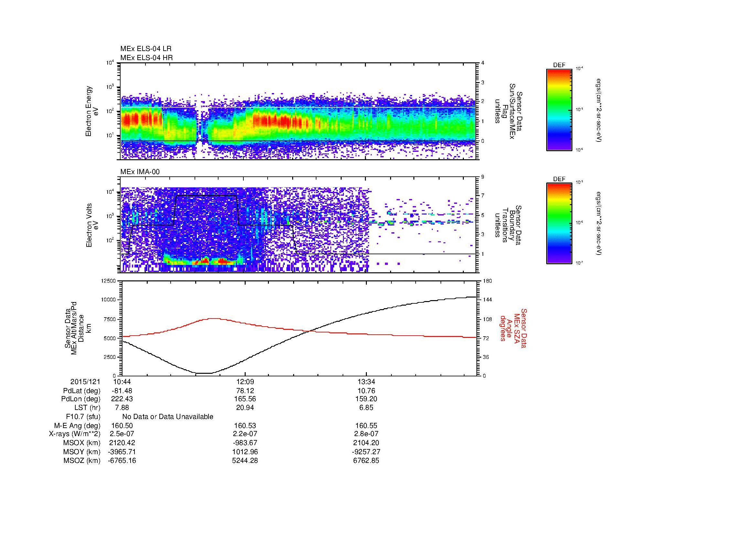Click 'No Data or Data Unavailable' text
The image size is (756, 534).
[x=168, y=416]
